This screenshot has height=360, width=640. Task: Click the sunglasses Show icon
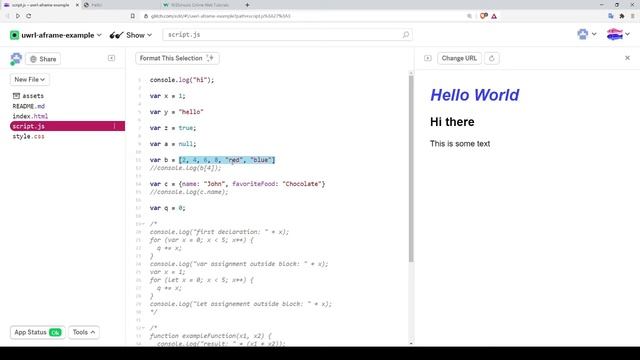coord(116,35)
